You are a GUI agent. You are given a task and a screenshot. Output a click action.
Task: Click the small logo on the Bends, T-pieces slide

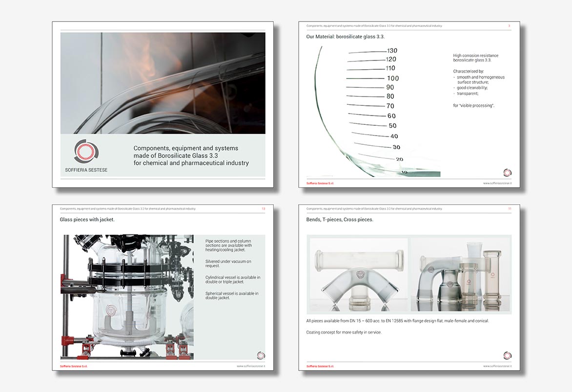(x=508, y=355)
